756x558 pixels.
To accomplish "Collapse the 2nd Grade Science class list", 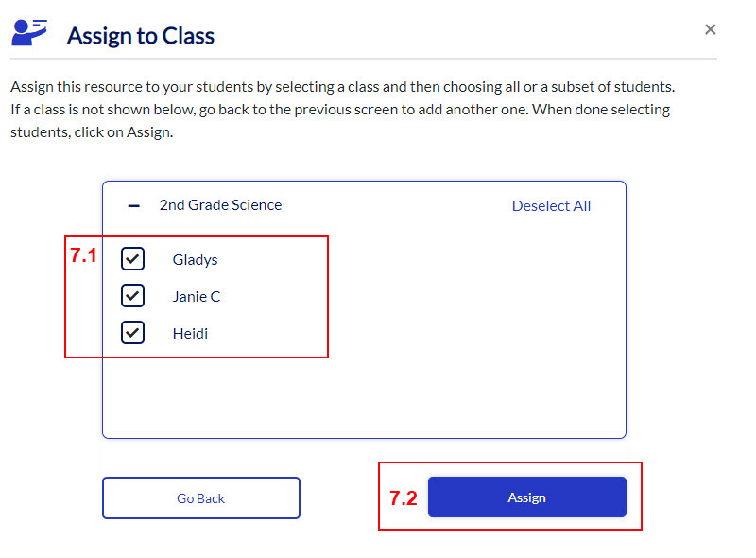I will pyautogui.click(x=134, y=205).
